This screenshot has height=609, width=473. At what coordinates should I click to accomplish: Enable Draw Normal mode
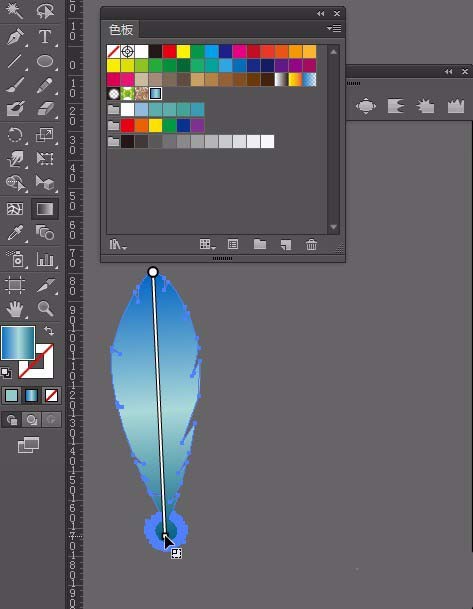(12, 420)
